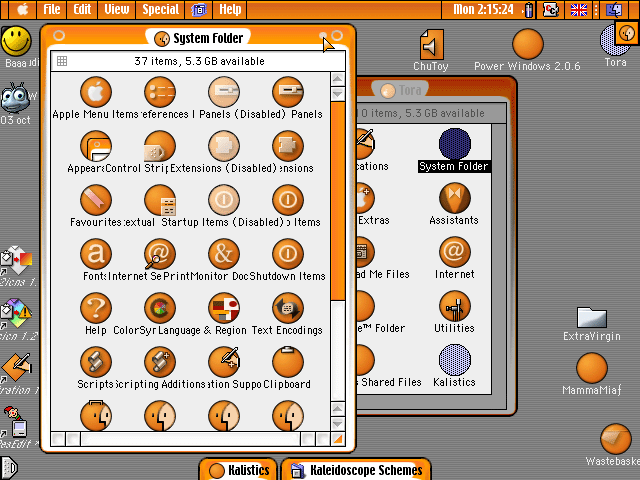This screenshot has width=640, height=480.
Task: Open the Scripts folder
Action: 96,362
